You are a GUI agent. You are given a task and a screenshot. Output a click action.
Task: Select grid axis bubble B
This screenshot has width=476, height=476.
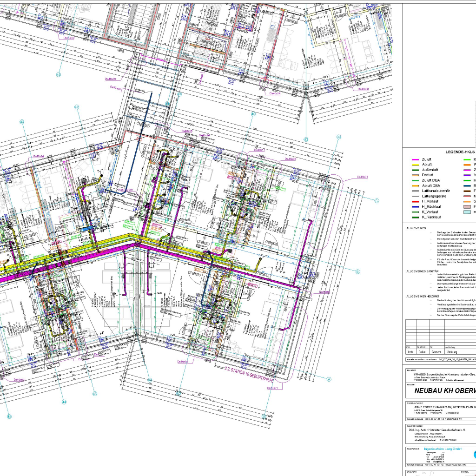point(358,271)
